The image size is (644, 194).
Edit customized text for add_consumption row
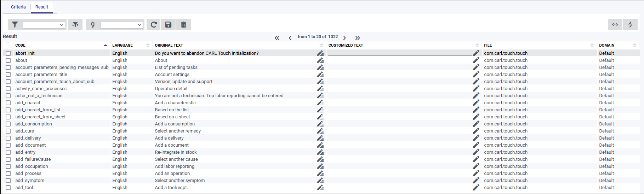[x=476, y=124]
